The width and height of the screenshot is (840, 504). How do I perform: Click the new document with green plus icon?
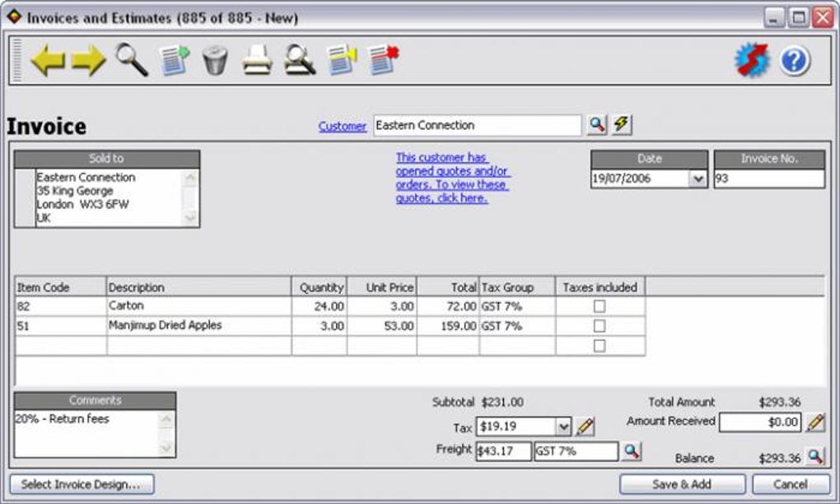(x=174, y=60)
